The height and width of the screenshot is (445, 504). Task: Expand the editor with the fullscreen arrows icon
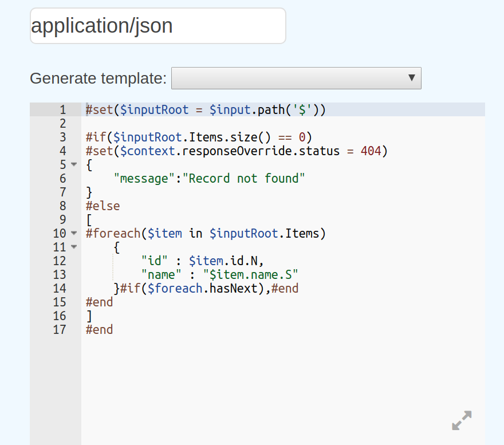pos(462,420)
